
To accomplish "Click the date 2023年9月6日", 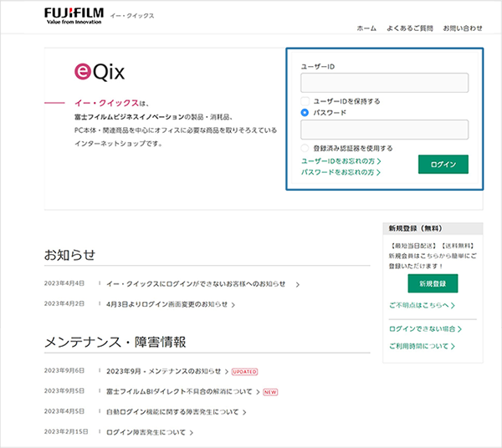I will pyautogui.click(x=64, y=370).
